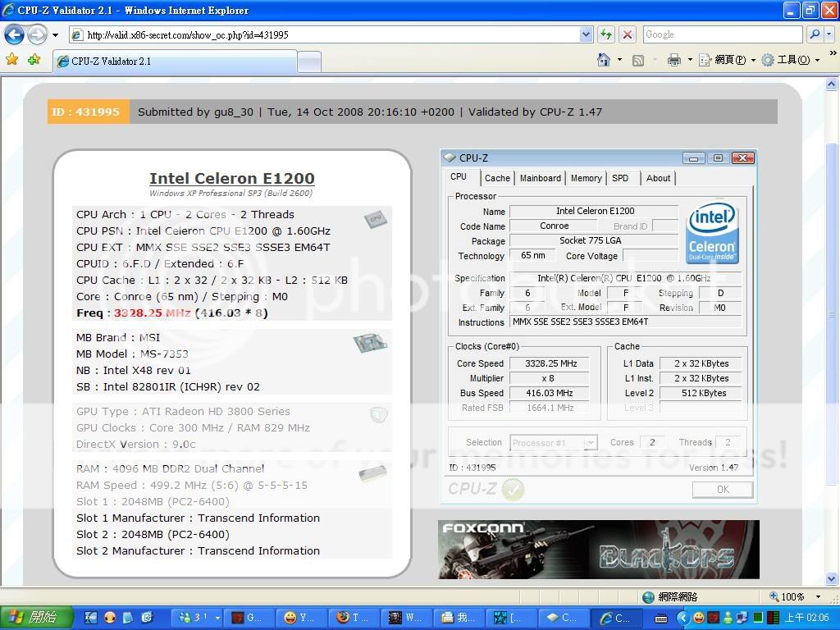Open a new blank browser tab
840x630 pixels.
[309, 62]
